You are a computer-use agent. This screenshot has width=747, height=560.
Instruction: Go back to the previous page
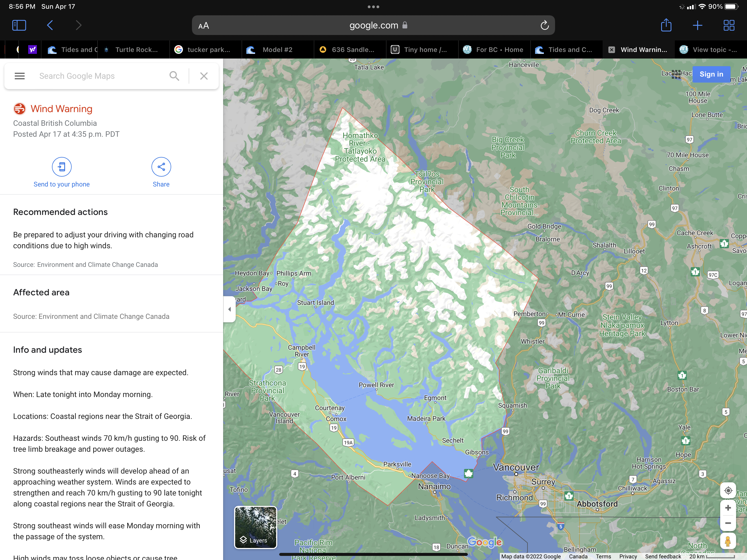(50, 25)
